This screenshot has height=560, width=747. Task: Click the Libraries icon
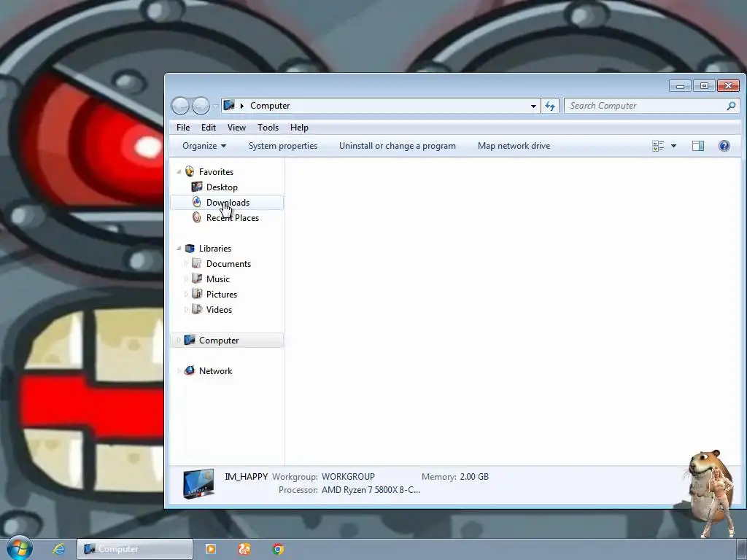190,248
